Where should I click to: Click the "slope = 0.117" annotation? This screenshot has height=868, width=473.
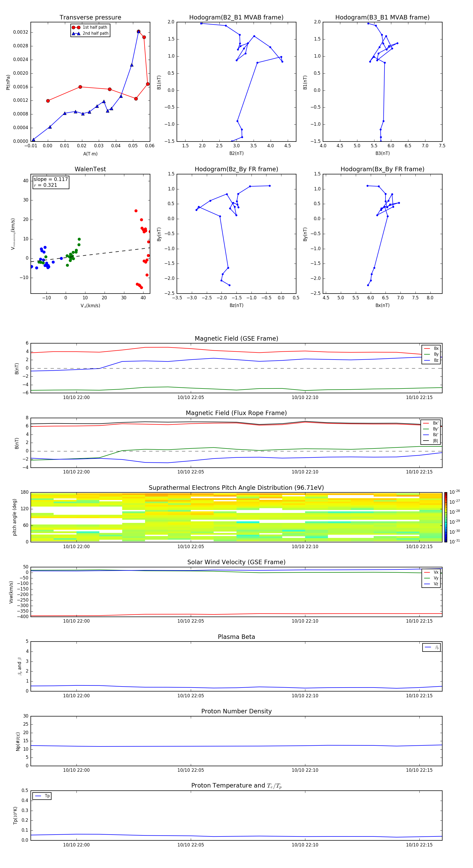click(x=50, y=179)
